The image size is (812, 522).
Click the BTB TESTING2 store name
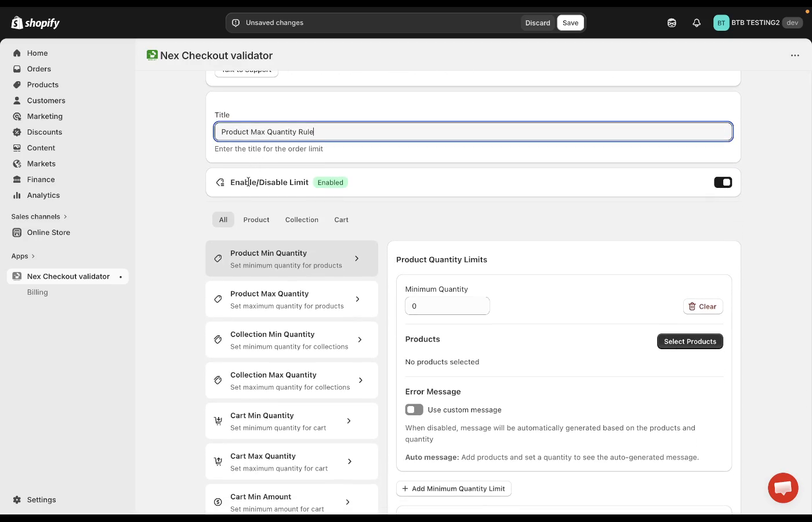(755, 23)
